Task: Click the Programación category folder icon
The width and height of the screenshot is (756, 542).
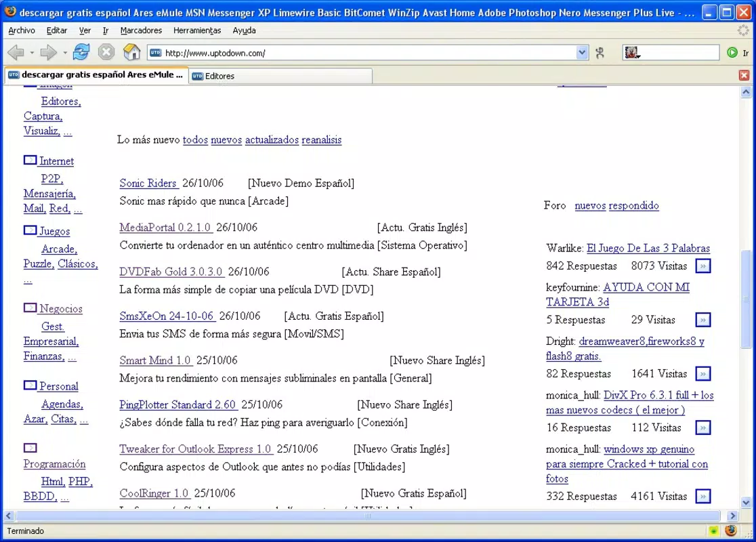Action: point(30,448)
